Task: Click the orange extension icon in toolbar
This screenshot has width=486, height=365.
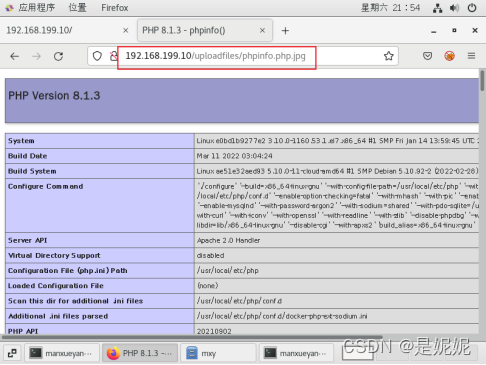Action: [x=449, y=56]
